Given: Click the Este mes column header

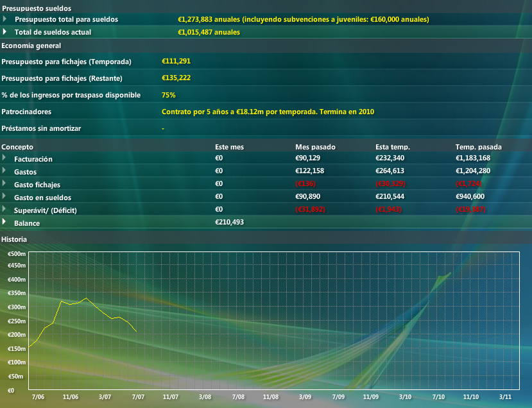Looking at the screenshot, I should [229, 147].
